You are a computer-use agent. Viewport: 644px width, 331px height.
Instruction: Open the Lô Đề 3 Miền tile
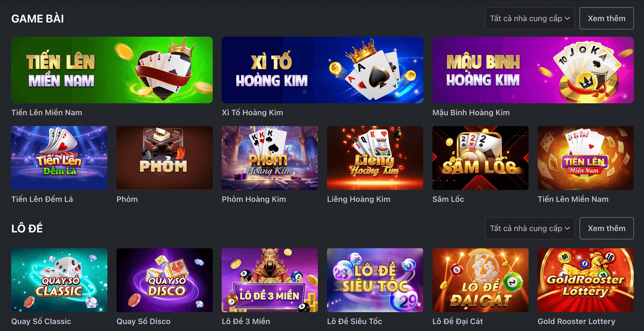[270, 280]
